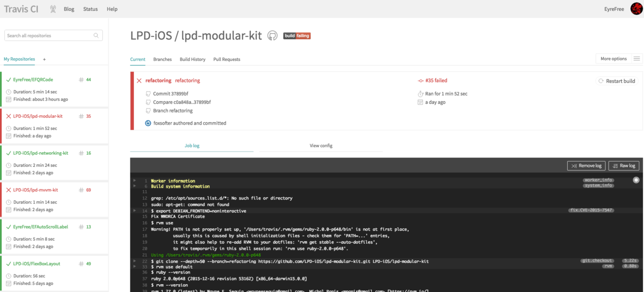Image resolution: width=644 pixels, height=292 pixels.
Task: Click the Restart build button
Action: (616, 81)
